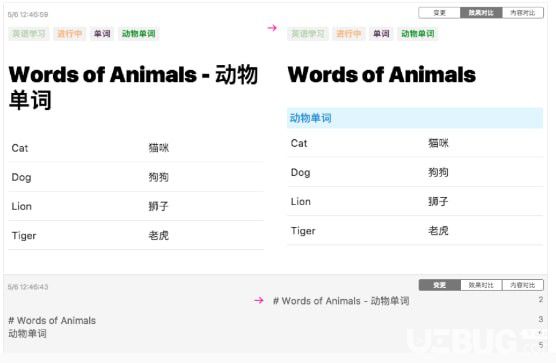Select '狗狗' cell in right table

click(438, 172)
